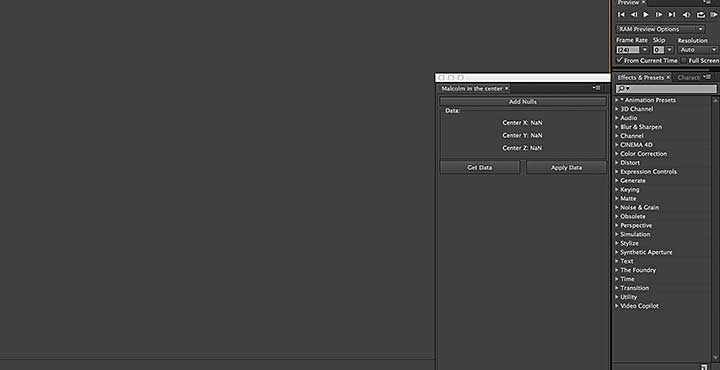Screen dimensions: 720x370
Task: Select the Effects & Presets tab
Action: [640, 77]
